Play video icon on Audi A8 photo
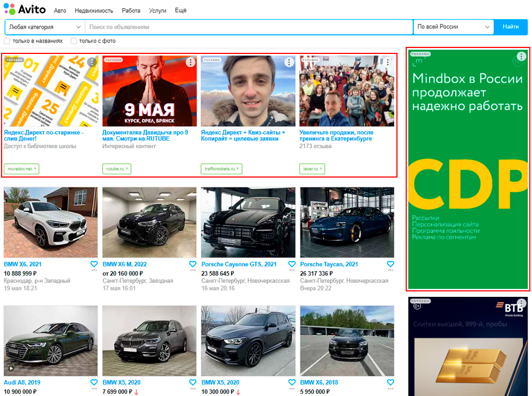This screenshot has width=532, height=396. pos(11,368)
